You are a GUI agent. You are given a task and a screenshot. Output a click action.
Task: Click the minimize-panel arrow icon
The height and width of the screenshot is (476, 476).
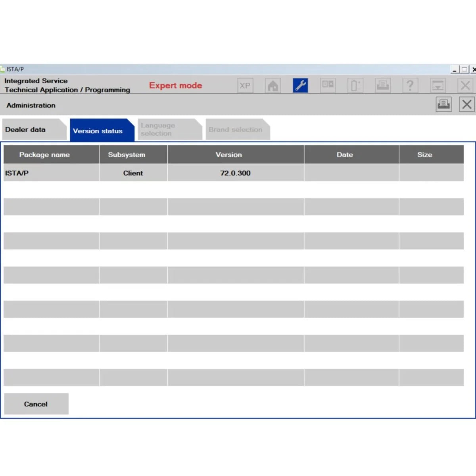coord(438,85)
